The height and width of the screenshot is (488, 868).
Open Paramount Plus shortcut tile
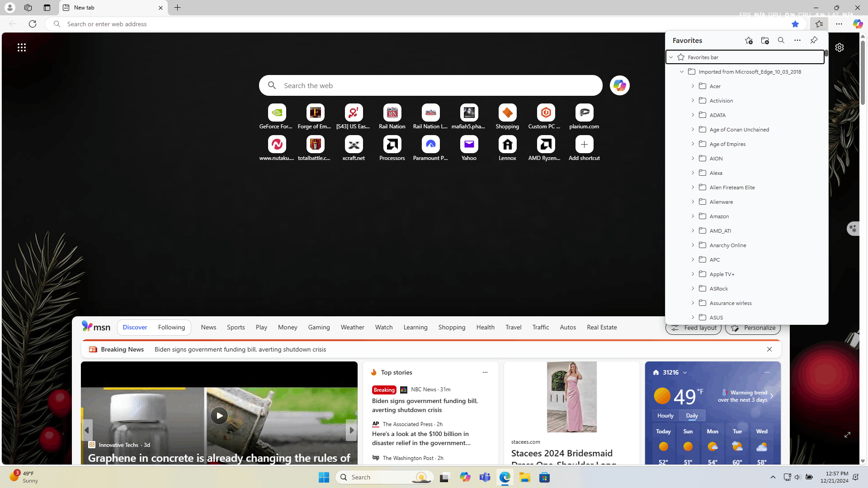[430, 149]
